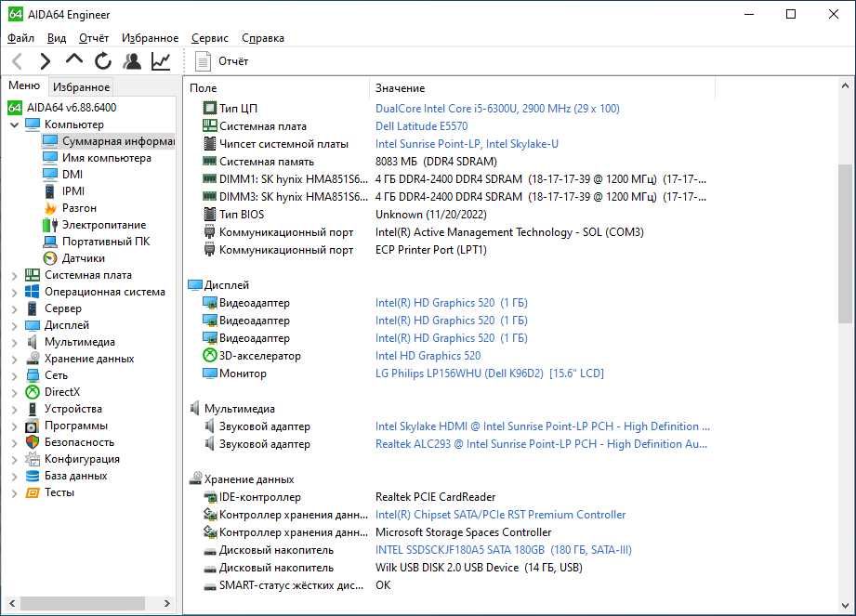
Task: Click the Программы icon in sidebar
Action: (33, 426)
